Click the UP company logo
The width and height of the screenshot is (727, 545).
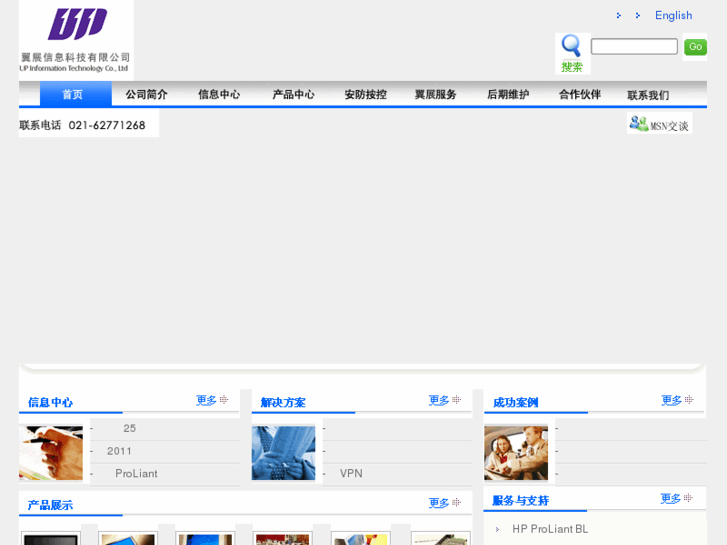click(77, 40)
